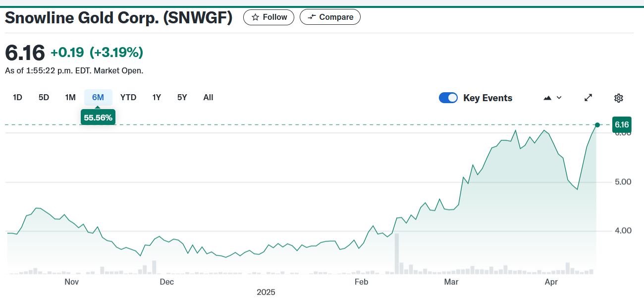Viewport: 644px width, 304px height.
Task: Click the tallest volume bar in February
Action: coord(396,253)
